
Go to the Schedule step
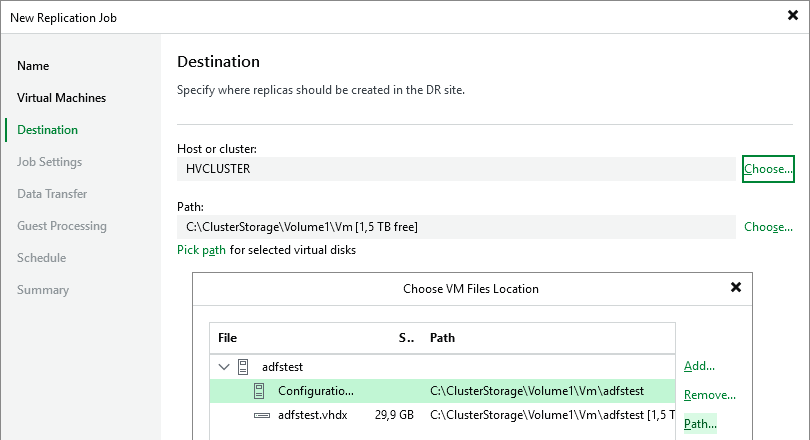41,258
